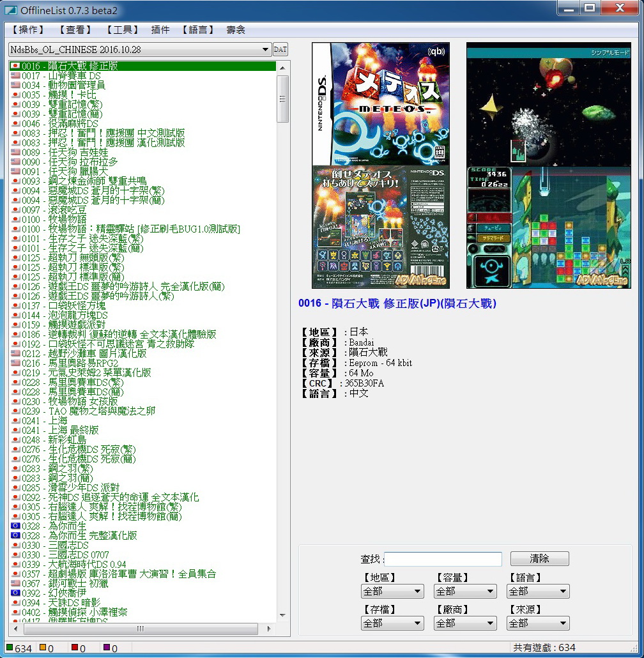Click the Meteos gameplay screenshot image
This screenshot has height=658, width=644.
[549, 165]
